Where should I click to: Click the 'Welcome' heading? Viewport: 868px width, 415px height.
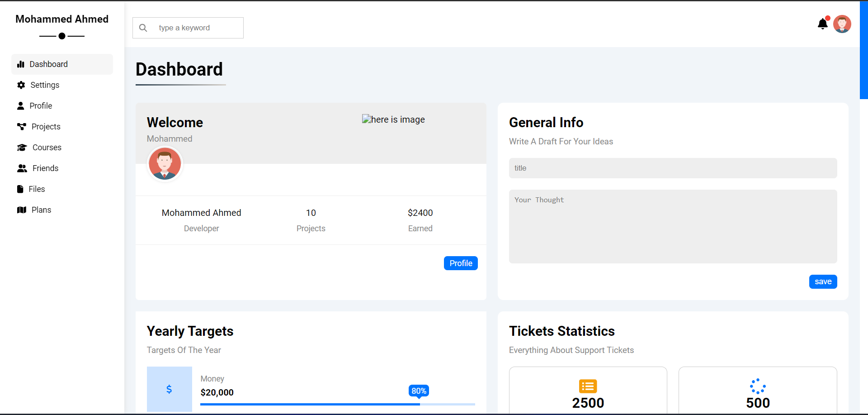pos(175,123)
